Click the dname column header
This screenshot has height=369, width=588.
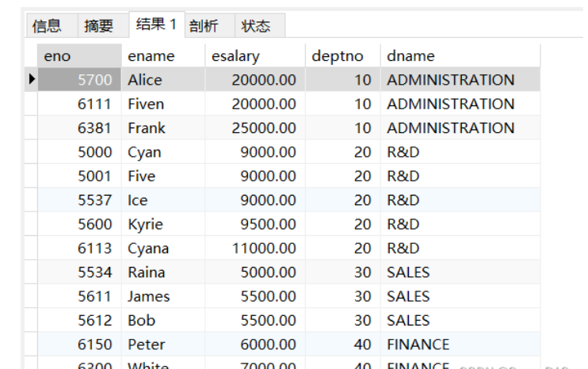(x=460, y=55)
